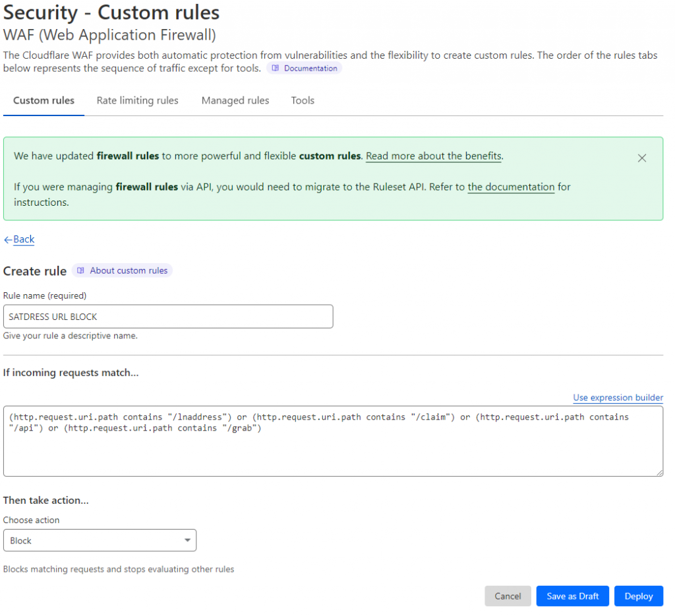Click the 'Rule name (required)' label
The height and width of the screenshot is (616, 675).
pyautogui.click(x=45, y=295)
